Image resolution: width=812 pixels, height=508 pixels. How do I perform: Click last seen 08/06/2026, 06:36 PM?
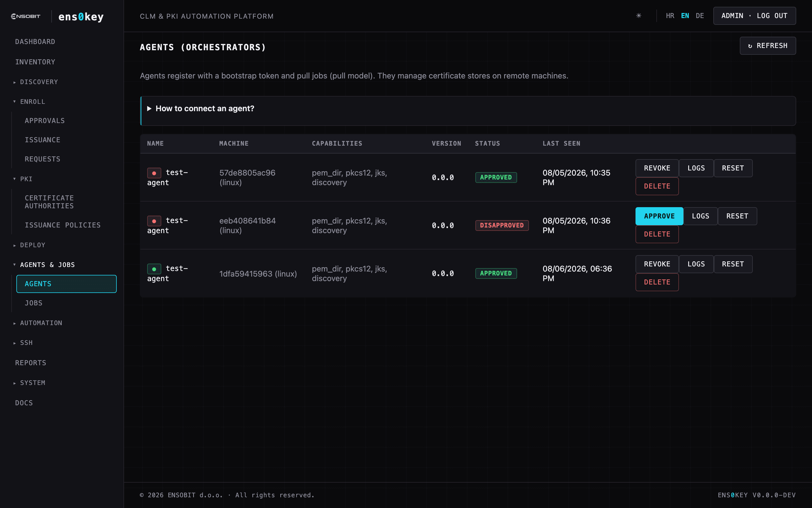[x=577, y=273]
